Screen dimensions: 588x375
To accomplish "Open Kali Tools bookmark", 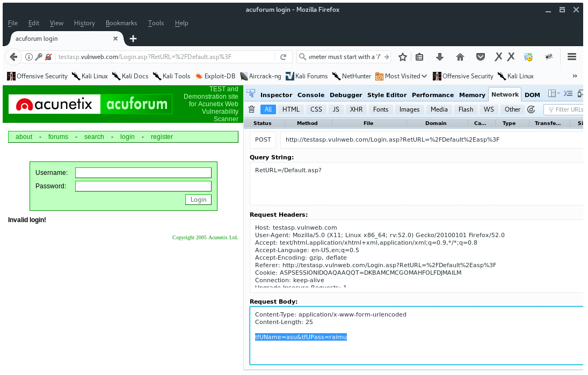I will pos(172,76).
